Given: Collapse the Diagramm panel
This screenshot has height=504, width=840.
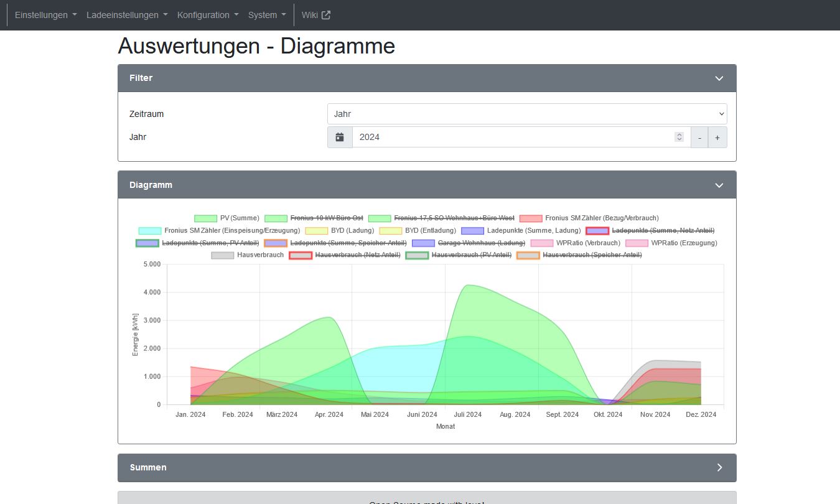Looking at the screenshot, I should click(719, 185).
